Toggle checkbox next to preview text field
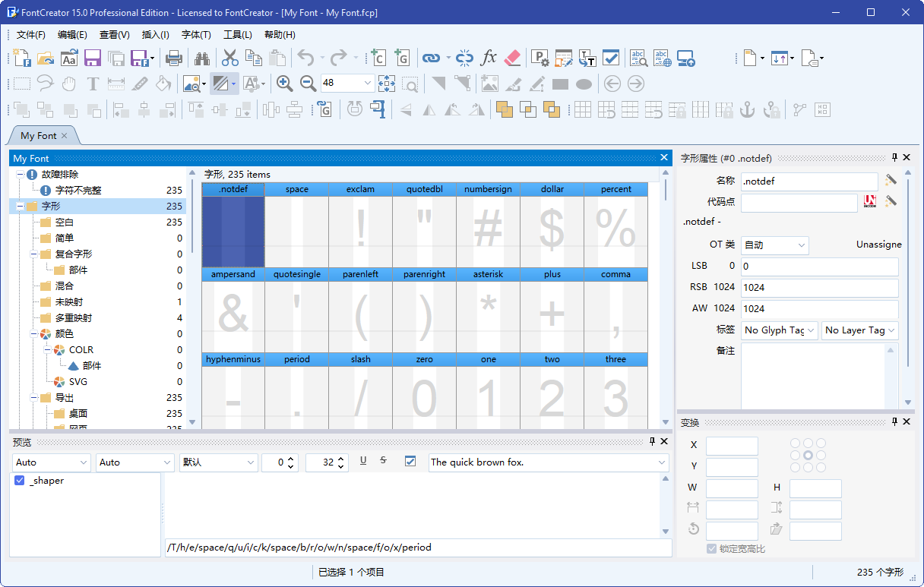Image resolution: width=924 pixels, height=587 pixels. click(x=410, y=462)
